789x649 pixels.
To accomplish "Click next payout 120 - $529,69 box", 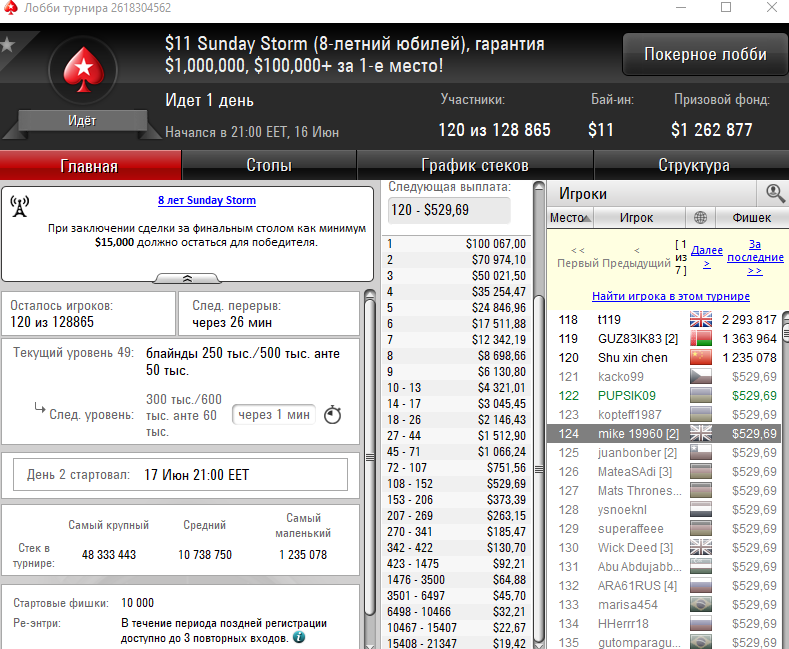I will (449, 210).
